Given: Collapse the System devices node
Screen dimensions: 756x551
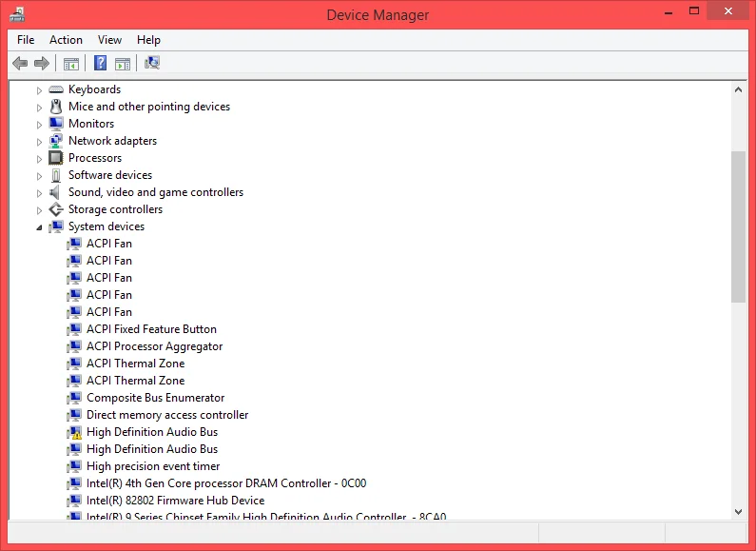Looking at the screenshot, I should click(x=39, y=227).
